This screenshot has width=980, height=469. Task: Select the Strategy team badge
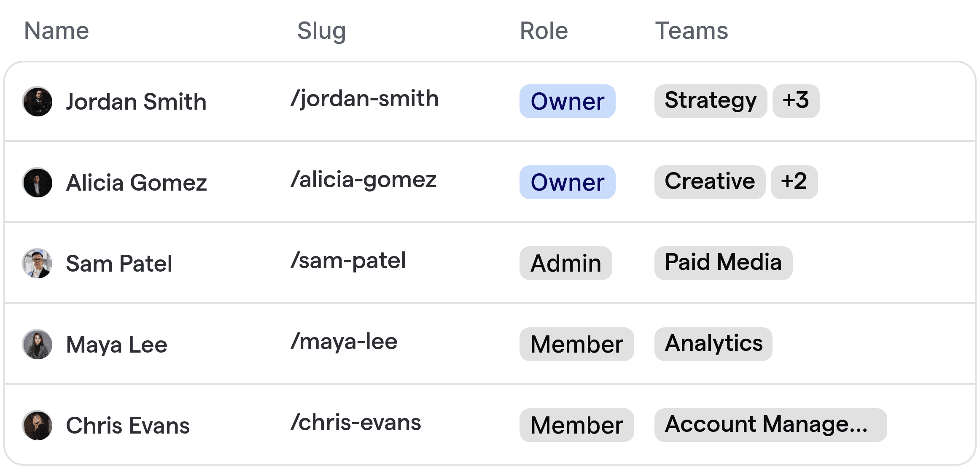click(x=710, y=101)
